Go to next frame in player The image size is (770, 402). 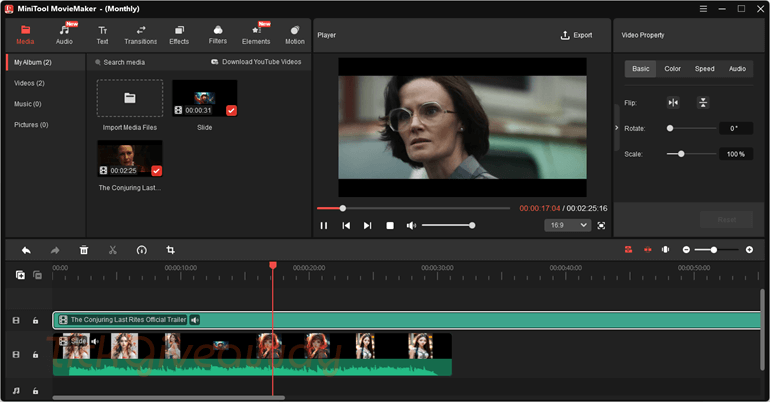[x=367, y=225]
